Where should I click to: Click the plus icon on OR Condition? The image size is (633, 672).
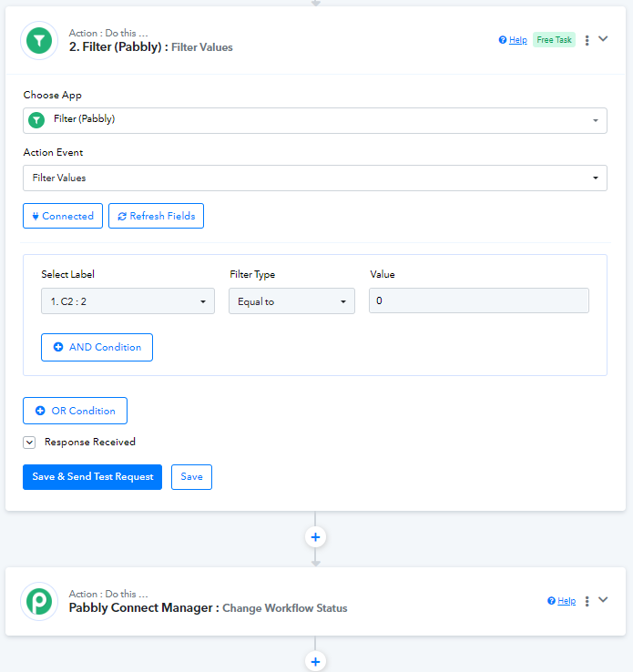click(40, 411)
